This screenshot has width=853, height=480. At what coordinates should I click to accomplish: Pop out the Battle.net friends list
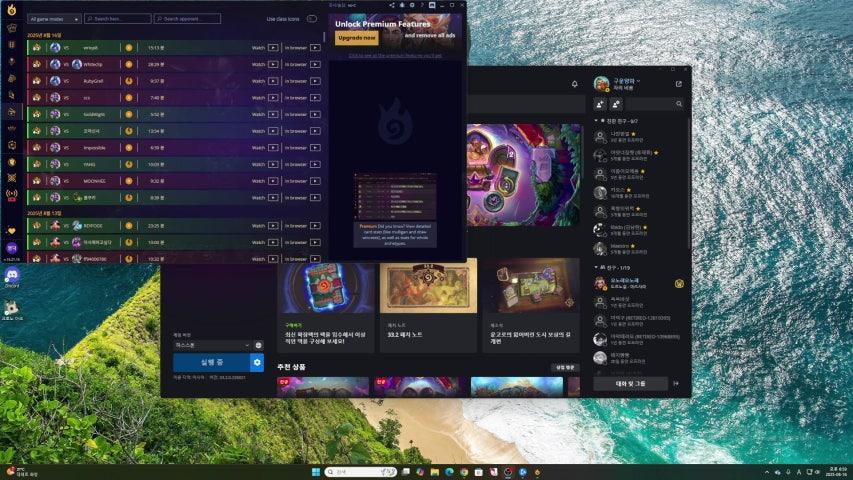coord(678,84)
